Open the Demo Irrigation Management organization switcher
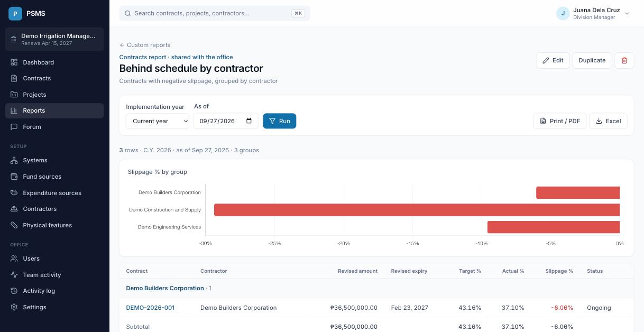Screen dimensions: 644x332 54,39
